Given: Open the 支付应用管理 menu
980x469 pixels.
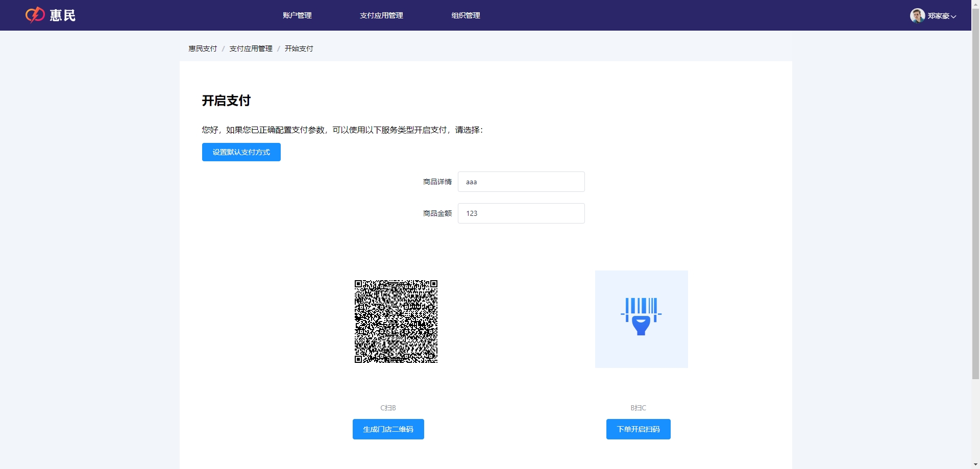Looking at the screenshot, I should (381, 15).
